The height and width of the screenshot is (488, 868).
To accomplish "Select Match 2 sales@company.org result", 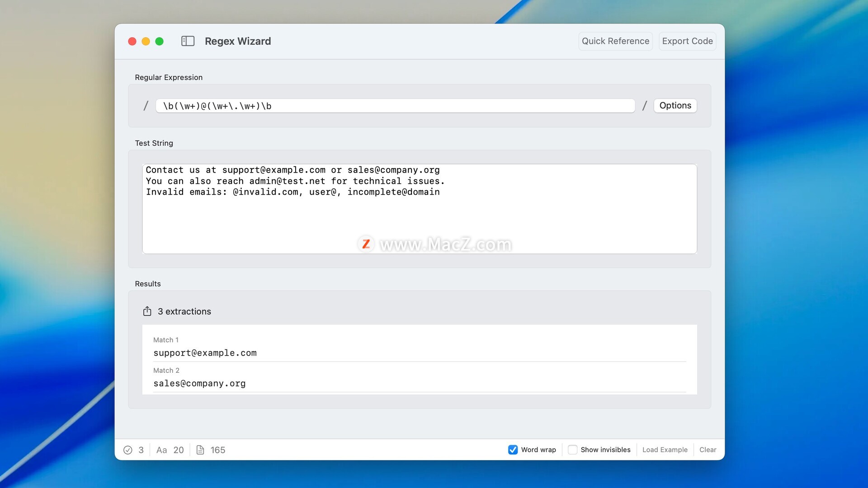I will click(x=199, y=383).
